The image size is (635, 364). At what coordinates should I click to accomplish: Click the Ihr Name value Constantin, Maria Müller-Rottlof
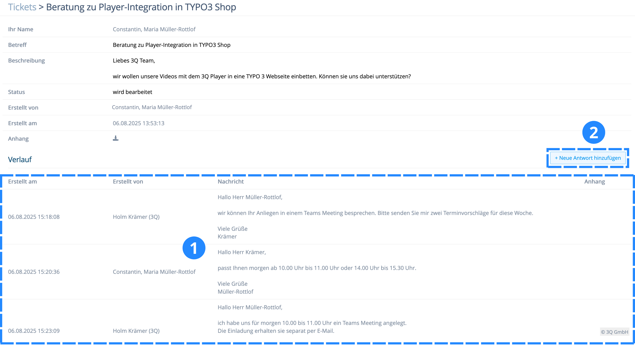[x=154, y=29]
